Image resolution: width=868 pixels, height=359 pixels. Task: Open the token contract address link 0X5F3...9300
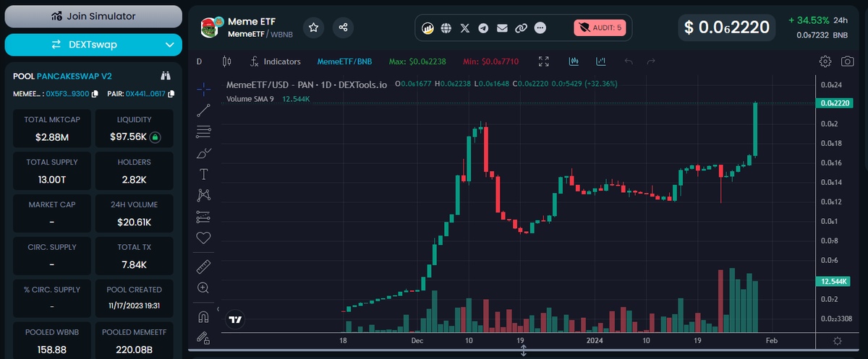67,94
